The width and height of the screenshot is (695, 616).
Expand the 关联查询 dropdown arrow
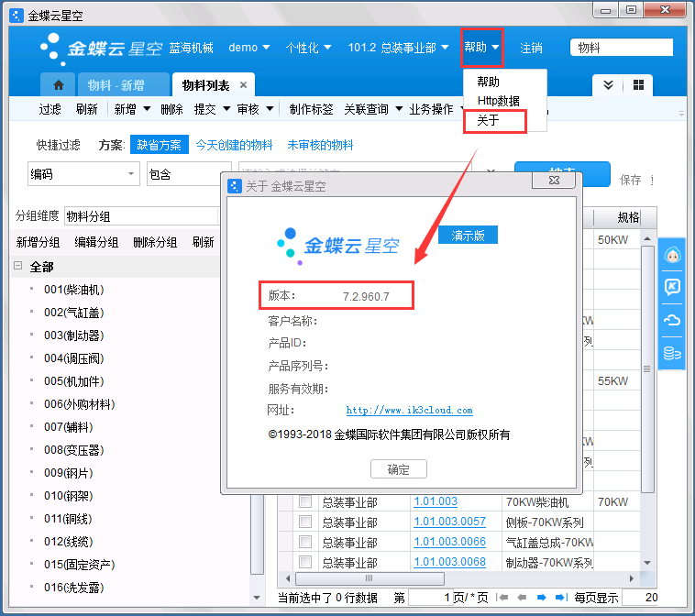tap(399, 108)
